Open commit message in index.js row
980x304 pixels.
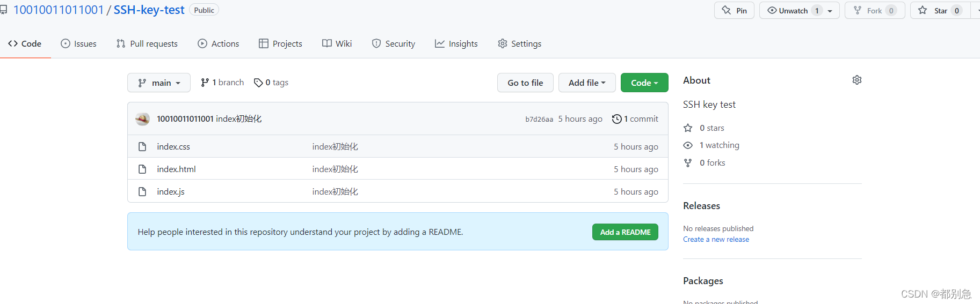pos(335,191)
